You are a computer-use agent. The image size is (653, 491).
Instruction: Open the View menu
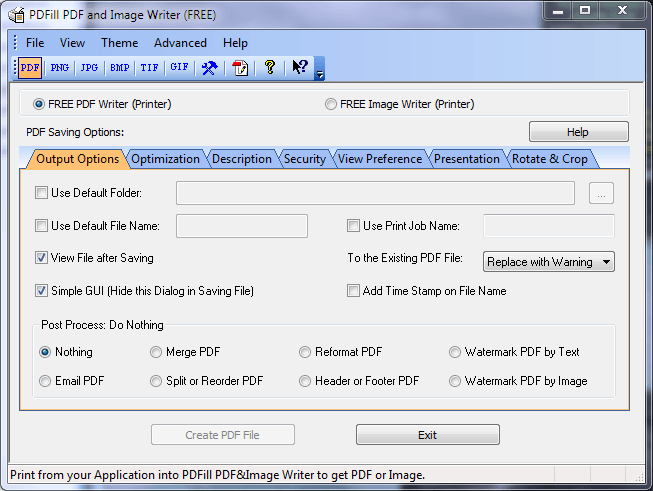pos(72,43)
